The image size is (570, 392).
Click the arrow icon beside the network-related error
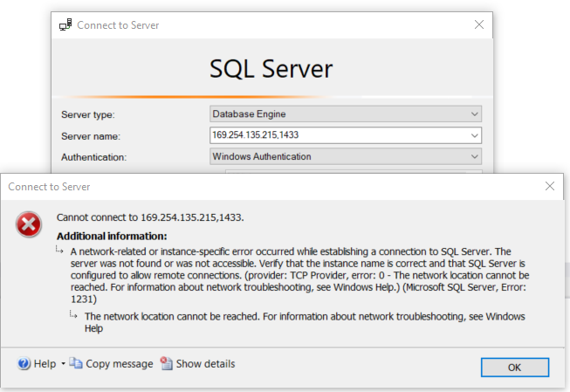[x=59, y=250]
